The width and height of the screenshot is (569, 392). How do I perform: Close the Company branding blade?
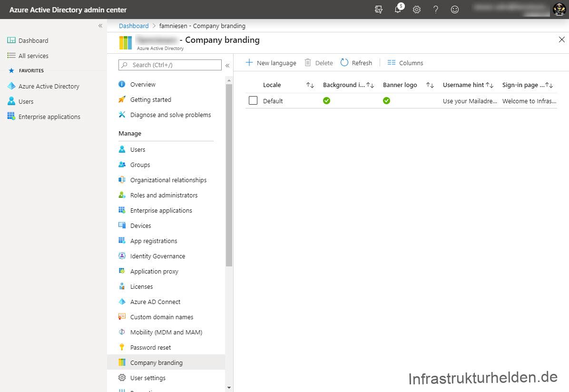[x=561, y=39]
